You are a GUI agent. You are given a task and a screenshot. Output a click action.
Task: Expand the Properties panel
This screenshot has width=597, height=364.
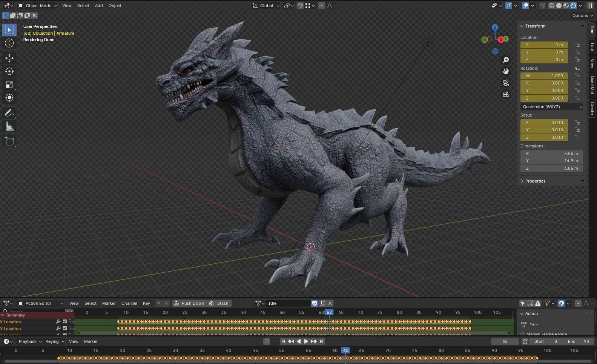pos(522,181)
